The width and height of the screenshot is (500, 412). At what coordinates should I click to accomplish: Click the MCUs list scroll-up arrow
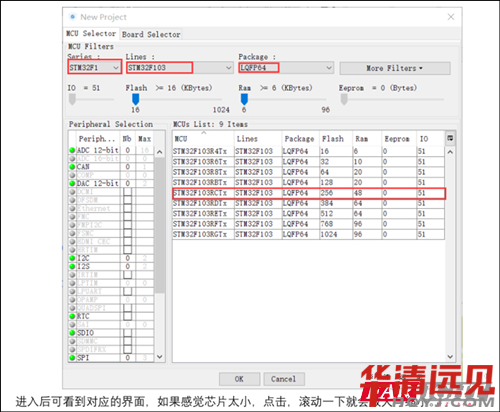[x=450, y=152]
